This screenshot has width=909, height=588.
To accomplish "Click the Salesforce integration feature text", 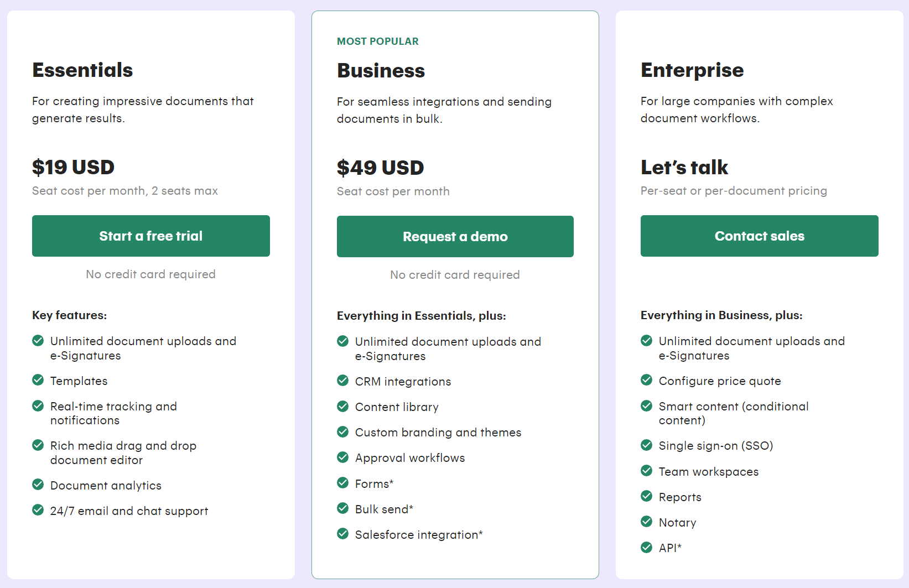I will point(419,535).
